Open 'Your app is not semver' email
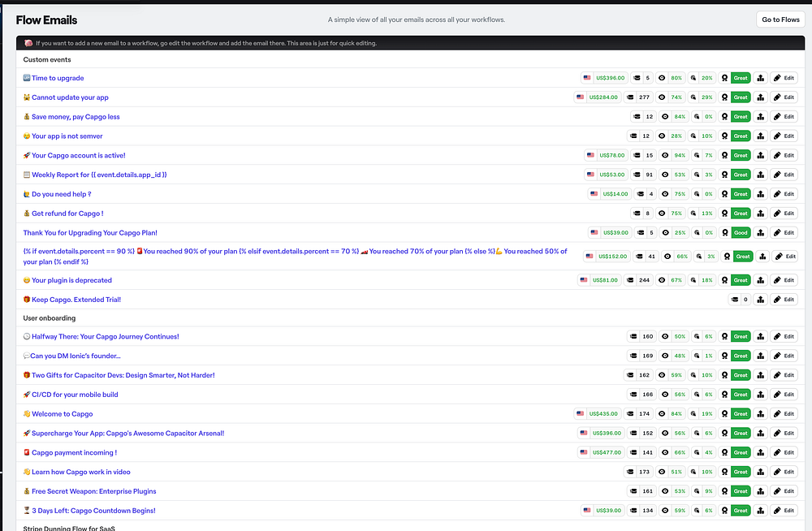The height and width of the screenshot is (531, 812). click(67, 136)
